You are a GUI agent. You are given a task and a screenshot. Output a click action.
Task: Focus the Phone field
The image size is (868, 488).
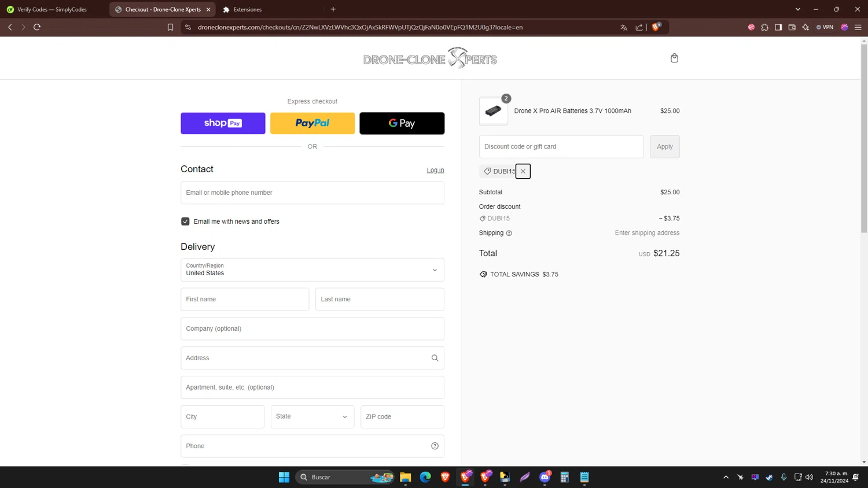(x=312, y=446)
